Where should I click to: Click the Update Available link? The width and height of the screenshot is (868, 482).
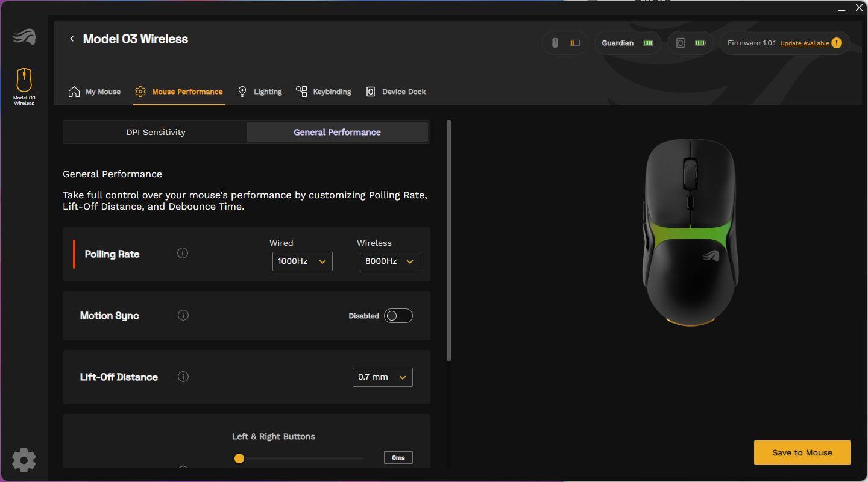coord(804,43)
